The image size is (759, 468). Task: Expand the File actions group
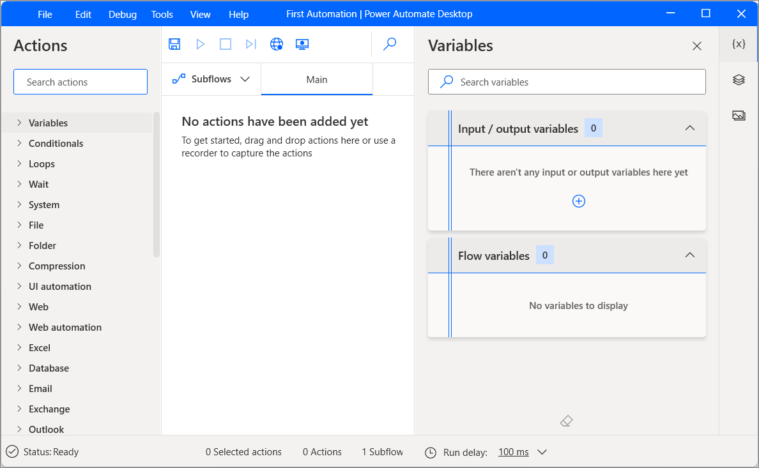(x=19, y=225)
